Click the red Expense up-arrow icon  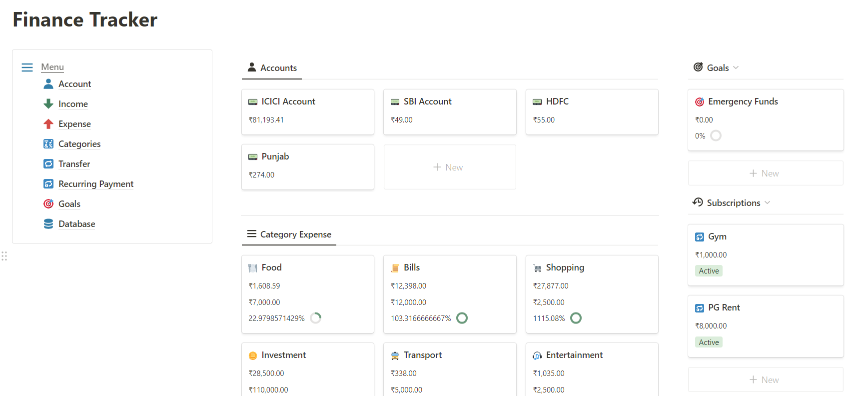(x=48, y=124)
